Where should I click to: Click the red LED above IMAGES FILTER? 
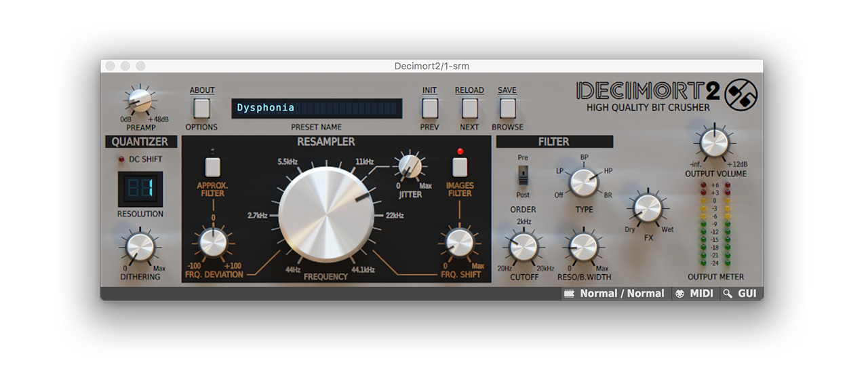460,151
